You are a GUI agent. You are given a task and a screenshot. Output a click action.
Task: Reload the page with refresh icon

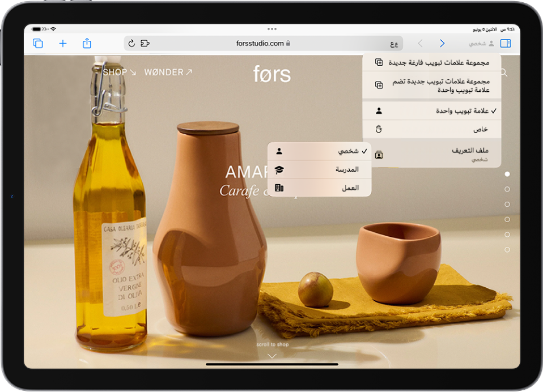[132, 44]
